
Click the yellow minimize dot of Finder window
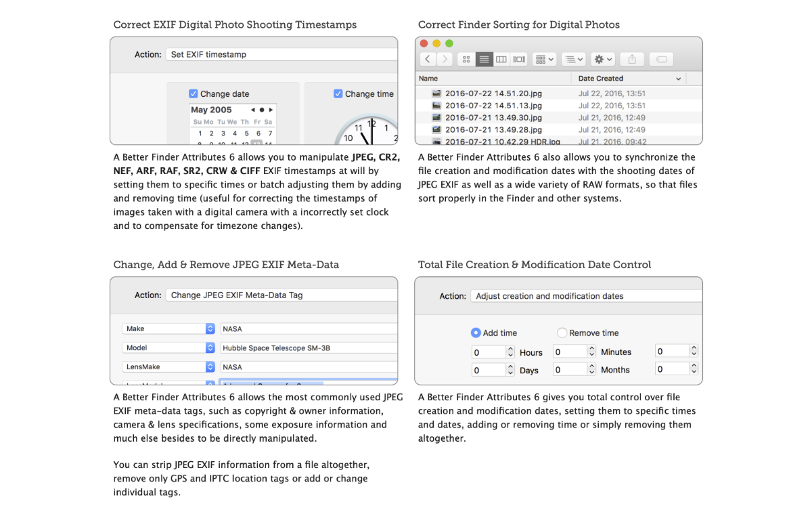pyautogui.click(x=436, y=43)
